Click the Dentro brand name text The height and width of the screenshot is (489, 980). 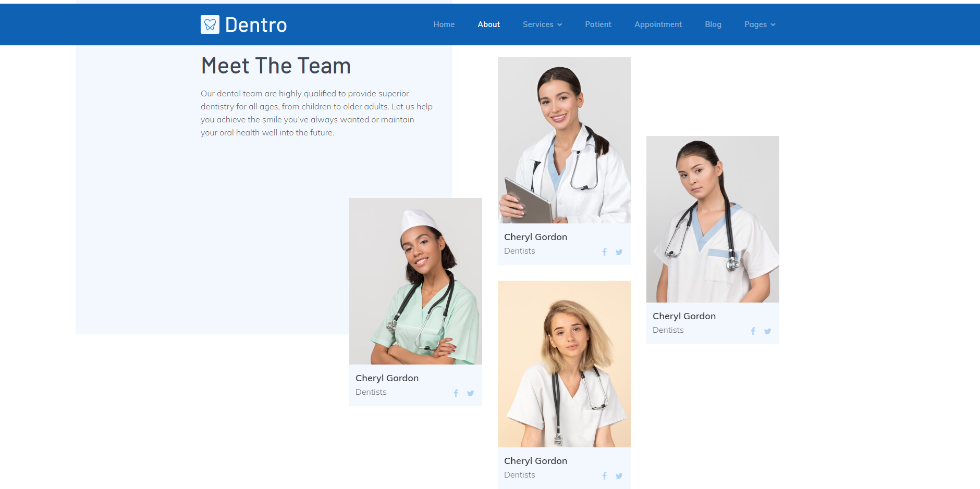point(256,24)
